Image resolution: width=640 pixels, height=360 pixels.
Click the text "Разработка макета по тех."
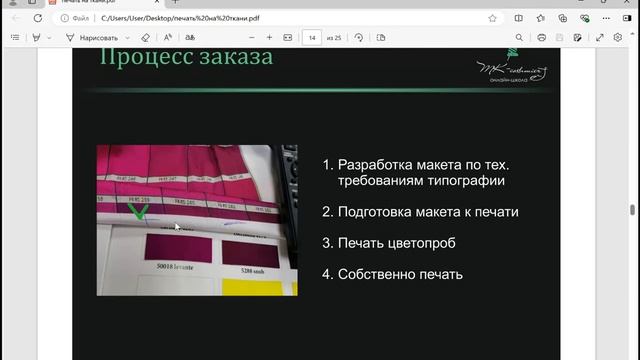(424, 165)
